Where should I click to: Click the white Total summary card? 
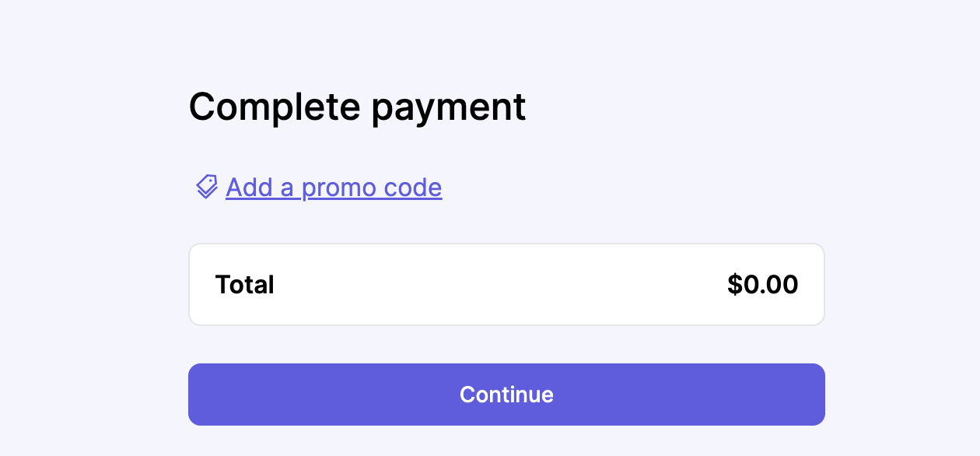pos(506,285)
